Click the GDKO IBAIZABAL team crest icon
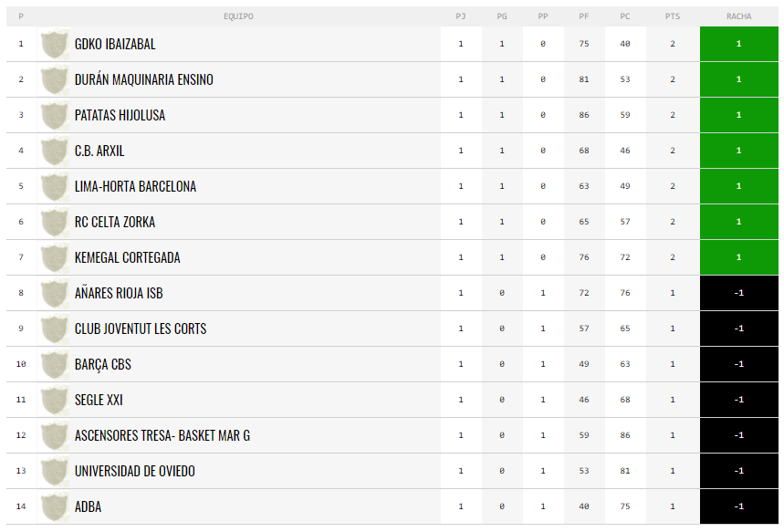This screenshot has height=532, width=784. (x=54, y=44)
